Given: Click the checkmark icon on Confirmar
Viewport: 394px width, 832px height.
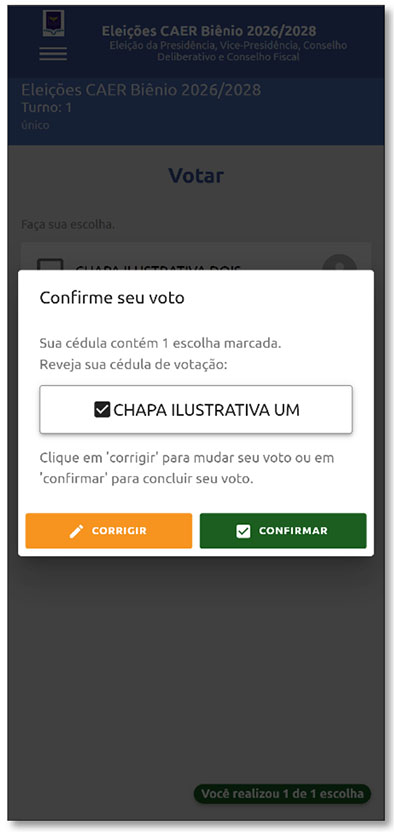Looking at the screenshot, I should point(243,531).
